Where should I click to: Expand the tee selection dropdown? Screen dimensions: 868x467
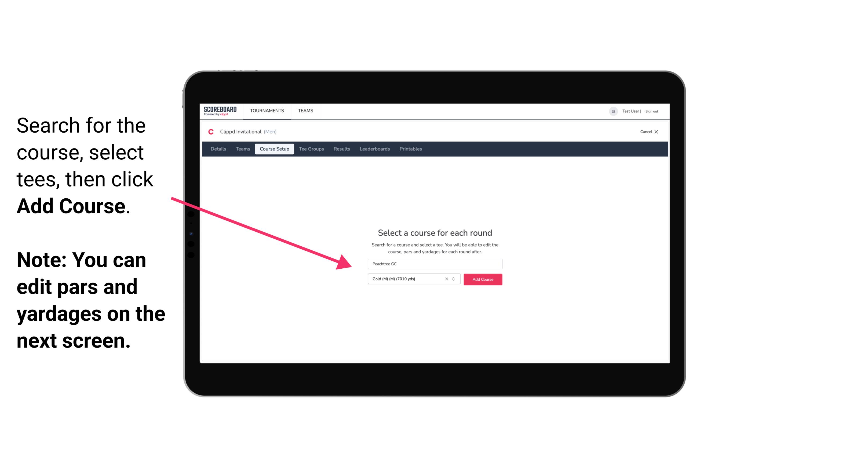tap(454, 279)
